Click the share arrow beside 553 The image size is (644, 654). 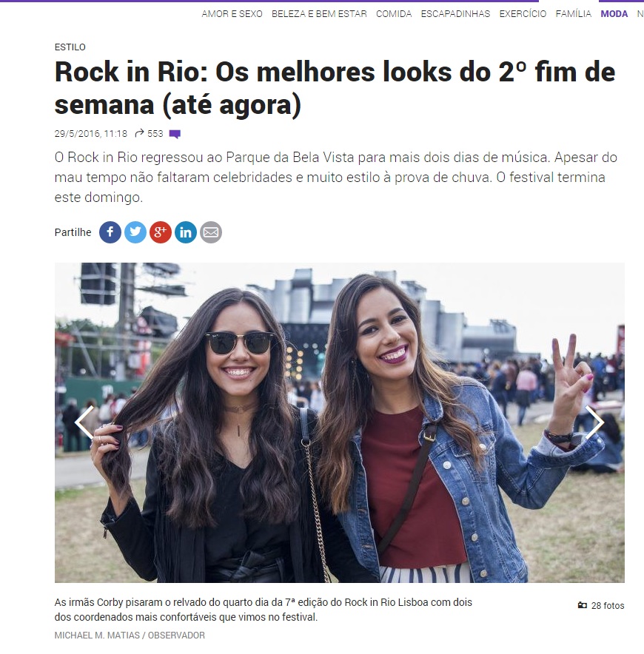coord(139,133)
